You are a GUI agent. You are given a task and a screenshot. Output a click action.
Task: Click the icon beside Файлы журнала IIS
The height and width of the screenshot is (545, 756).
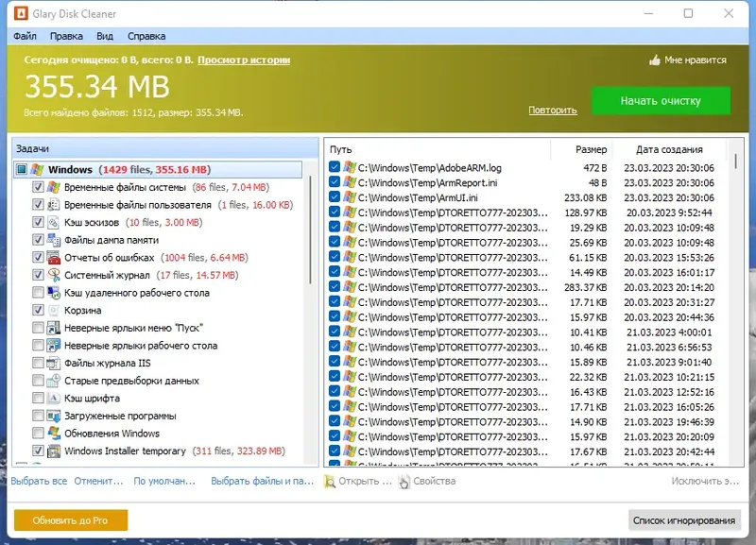[x=54, y=363]
